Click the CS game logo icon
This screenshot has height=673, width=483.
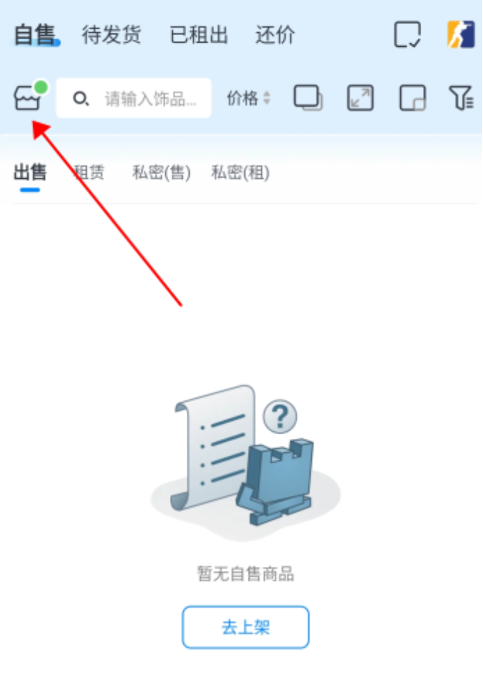pos(461,34)
